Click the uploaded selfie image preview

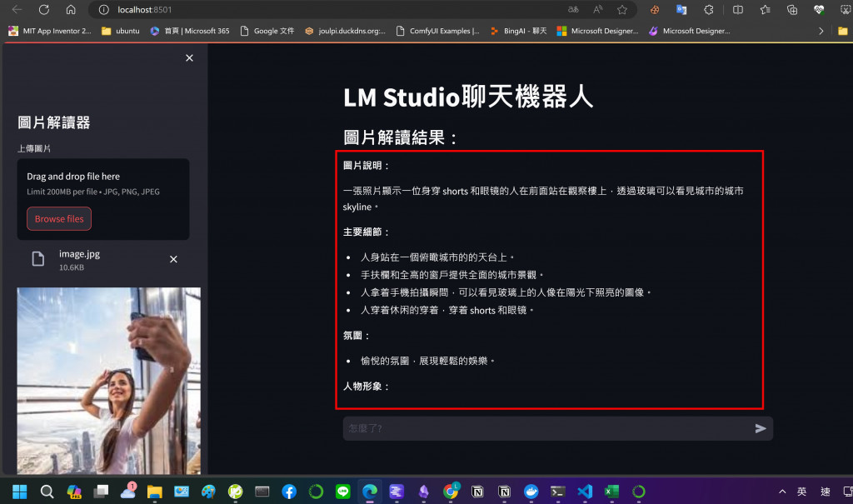(109, 381)
